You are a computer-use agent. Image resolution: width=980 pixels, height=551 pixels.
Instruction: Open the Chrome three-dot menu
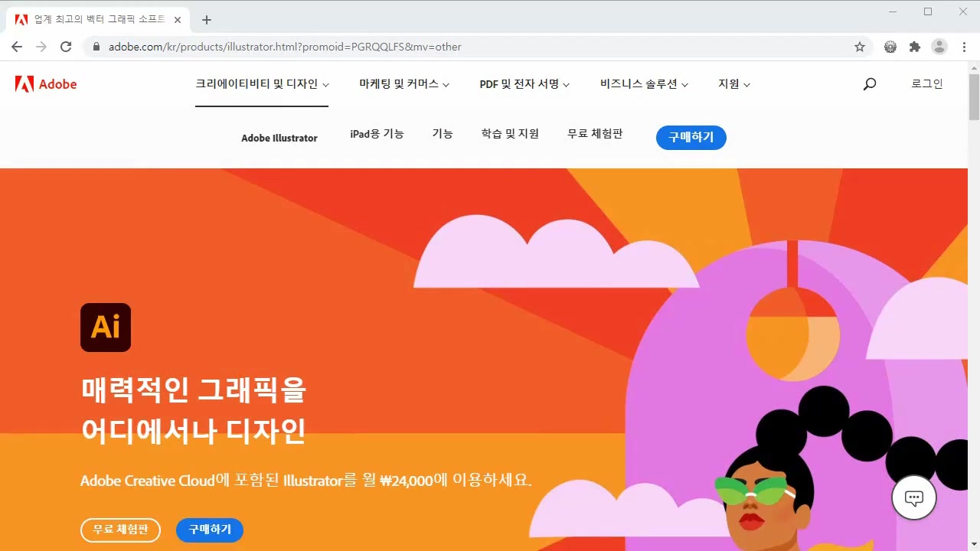click(964, 46)
